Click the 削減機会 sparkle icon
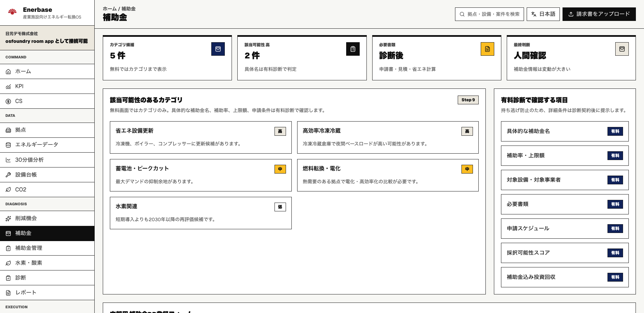Viewport: 644px width, 313px height. 8,218
